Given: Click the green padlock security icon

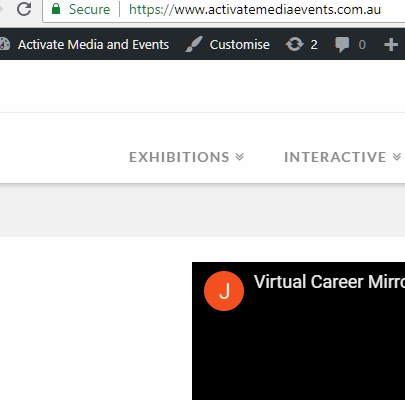Looking at the screenshot, I should click(56, 9).
